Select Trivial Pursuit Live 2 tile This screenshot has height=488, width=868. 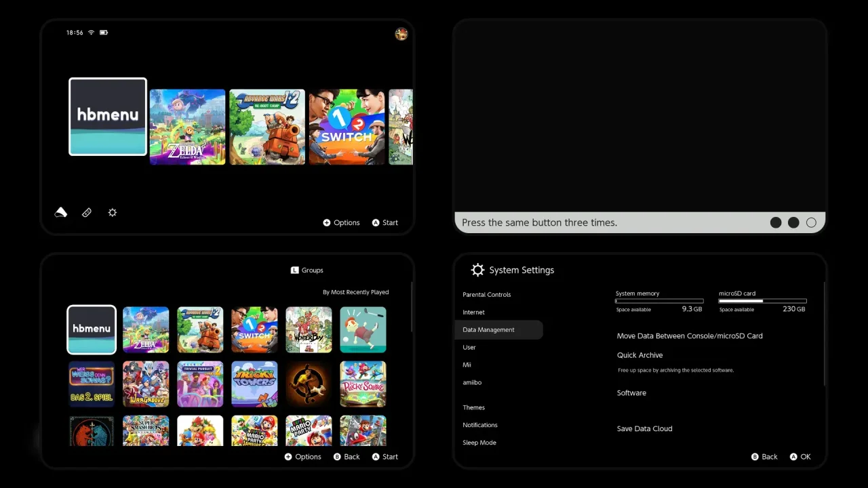[x=200, y=384]
